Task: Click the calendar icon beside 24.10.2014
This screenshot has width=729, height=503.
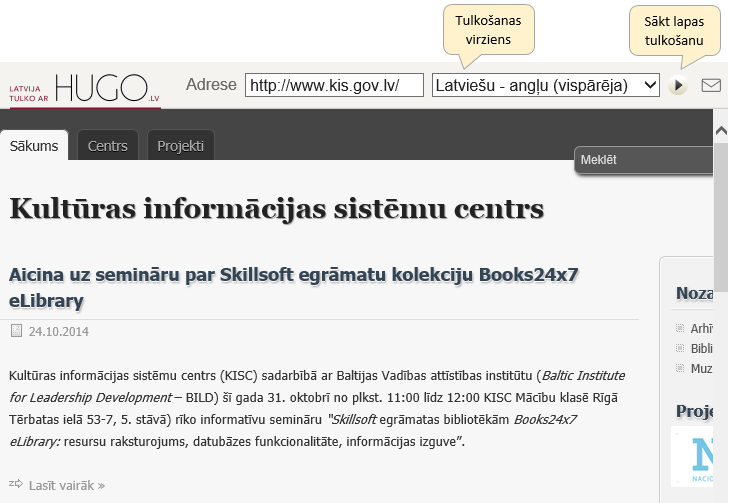Action: point(16,331)
